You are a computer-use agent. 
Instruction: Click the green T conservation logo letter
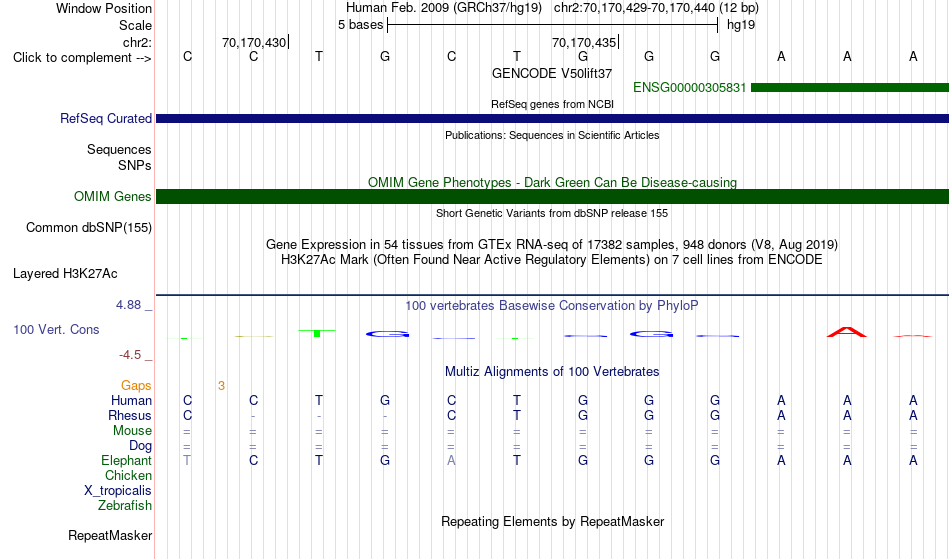coord(317,333)
